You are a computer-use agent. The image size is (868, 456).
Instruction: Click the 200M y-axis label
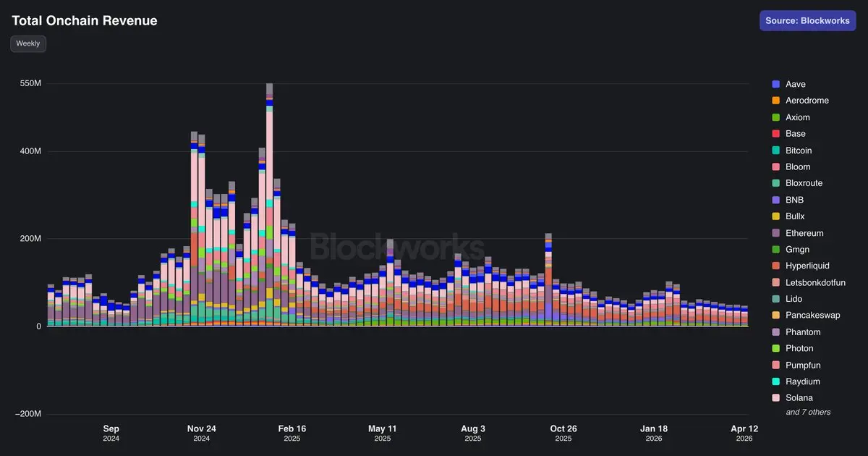(30, 239)
